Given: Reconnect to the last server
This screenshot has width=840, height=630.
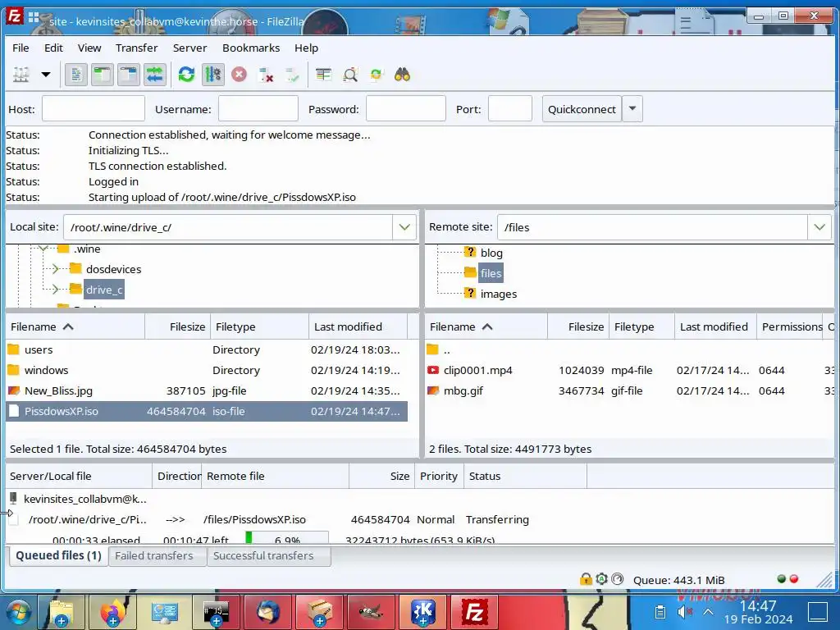Looking at the screenshot, I should tap(293, 75).
